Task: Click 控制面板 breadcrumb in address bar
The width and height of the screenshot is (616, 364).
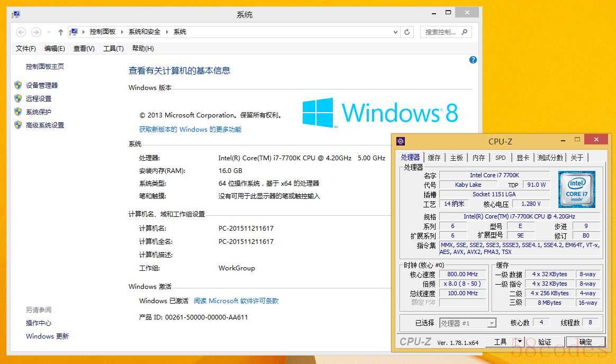Action: click(x=103, y=32)
